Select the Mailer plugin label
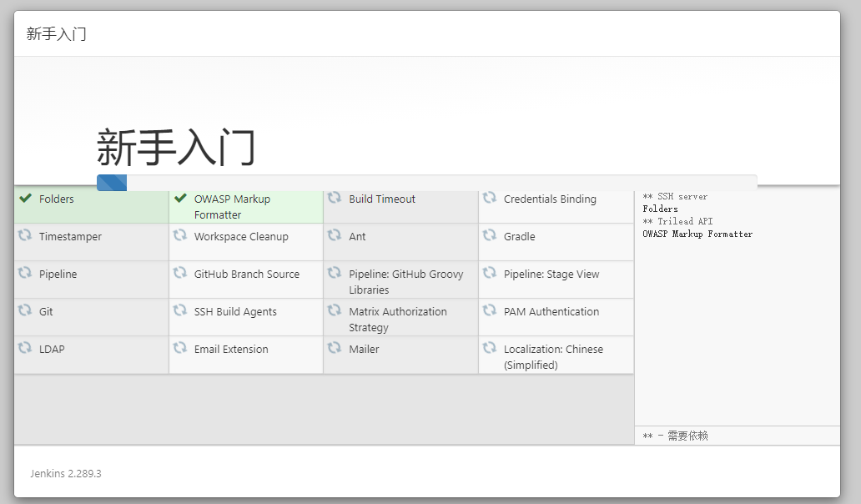Viewport: 861px width, 504px height. (x=364, y=349)
